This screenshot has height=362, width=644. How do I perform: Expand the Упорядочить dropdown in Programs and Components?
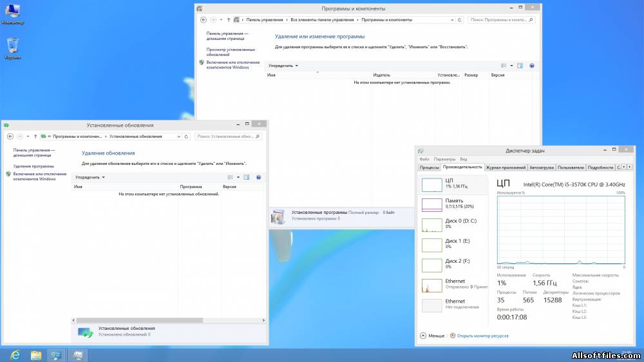283,66
